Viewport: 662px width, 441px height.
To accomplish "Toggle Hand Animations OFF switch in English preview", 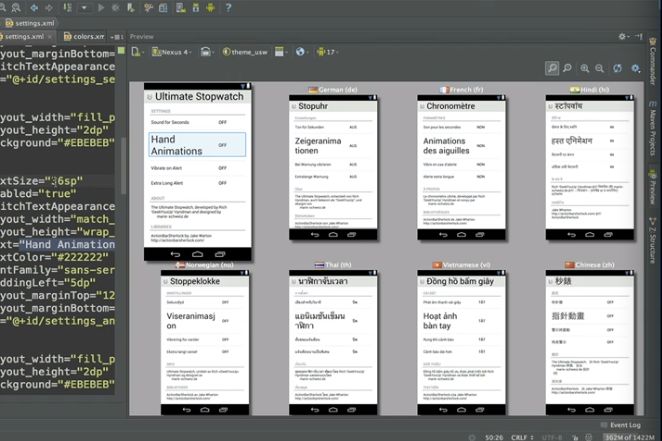I will click(222, 145).
